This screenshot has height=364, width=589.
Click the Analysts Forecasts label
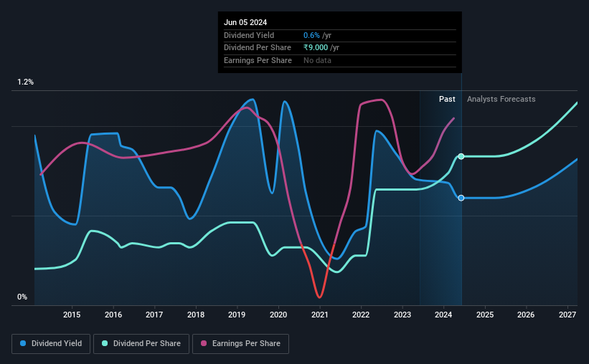[x=501, y=99]
